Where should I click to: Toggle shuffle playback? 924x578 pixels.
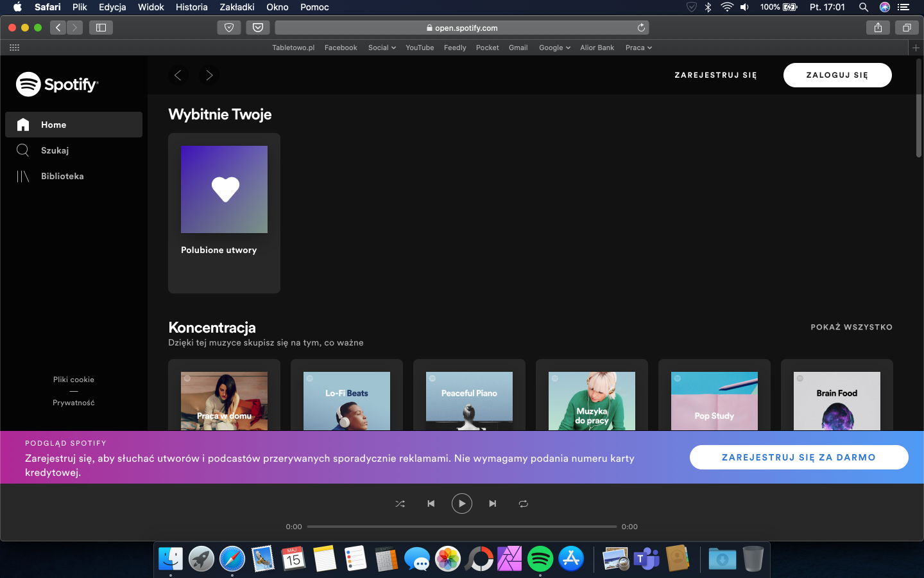[x=400, y=504]
